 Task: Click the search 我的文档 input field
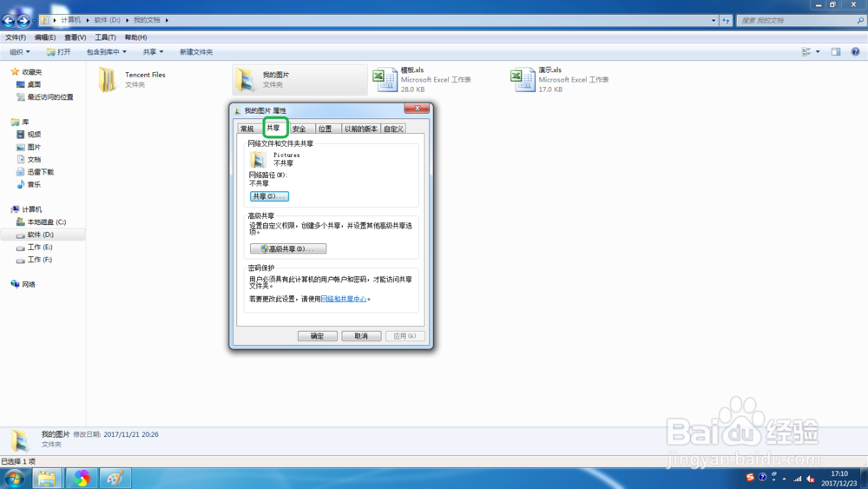(x=796, y=21)
